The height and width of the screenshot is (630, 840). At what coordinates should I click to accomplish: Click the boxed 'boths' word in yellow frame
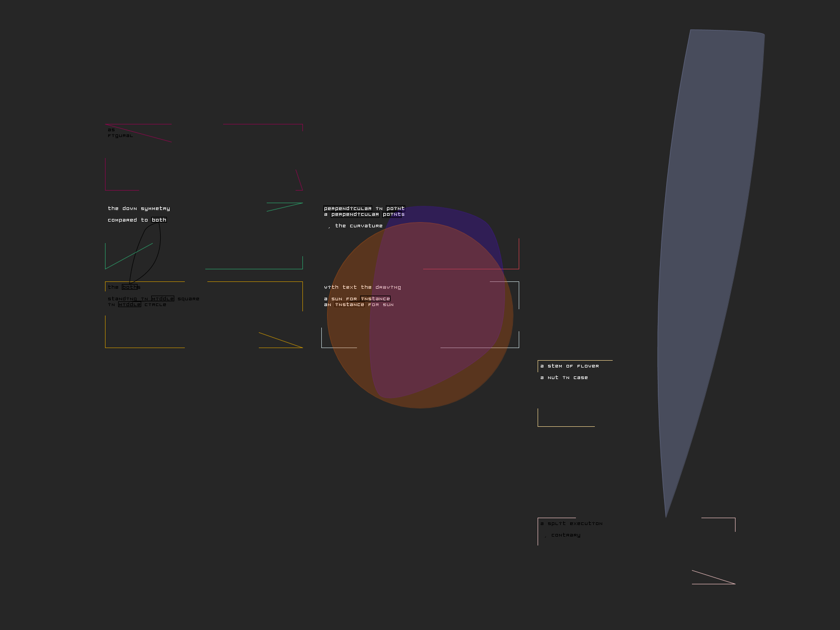pos(130,287)
